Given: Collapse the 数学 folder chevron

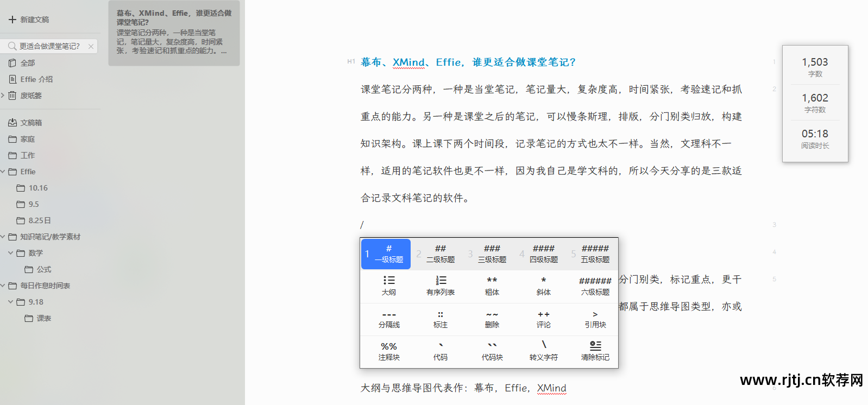Looking at the screenshot, I should pos(10,253).
